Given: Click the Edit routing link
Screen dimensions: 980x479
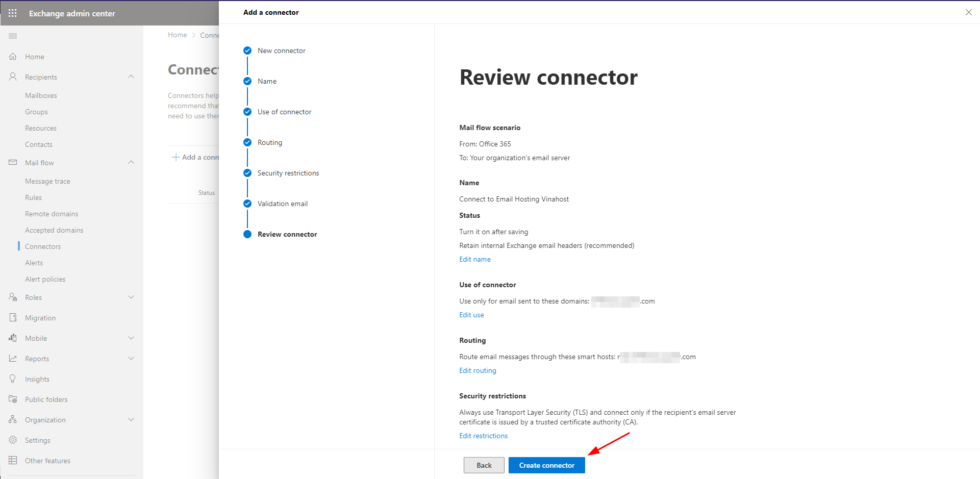Looking at the screenshot, I should (478, 370).
